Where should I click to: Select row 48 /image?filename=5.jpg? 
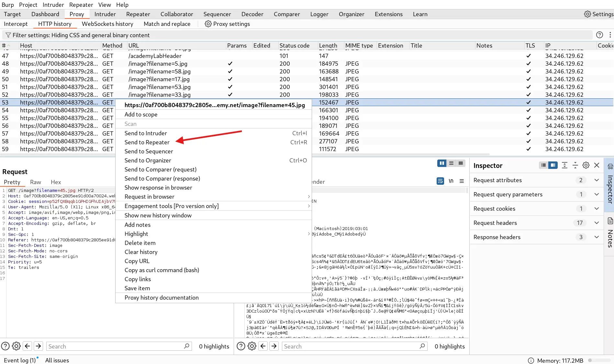(x=307, y=63)
